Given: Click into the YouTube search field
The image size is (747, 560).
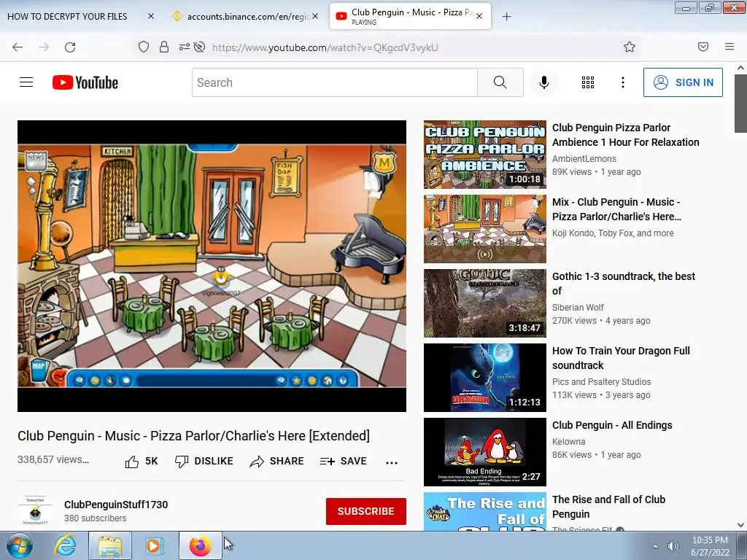Looking at the screenshot, I should [x=334, y=82].
